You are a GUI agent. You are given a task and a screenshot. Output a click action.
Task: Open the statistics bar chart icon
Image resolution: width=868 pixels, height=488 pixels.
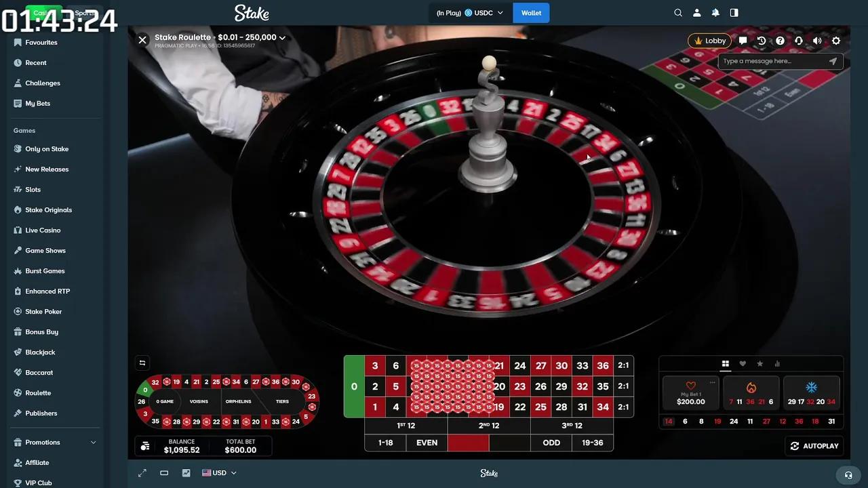(x=777, y=364)
